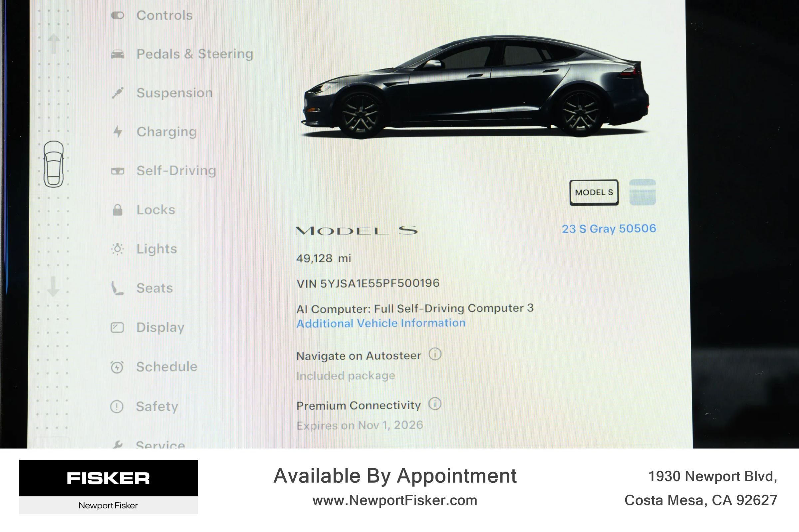Tap the up arrow on left strip

pos(54,44)
